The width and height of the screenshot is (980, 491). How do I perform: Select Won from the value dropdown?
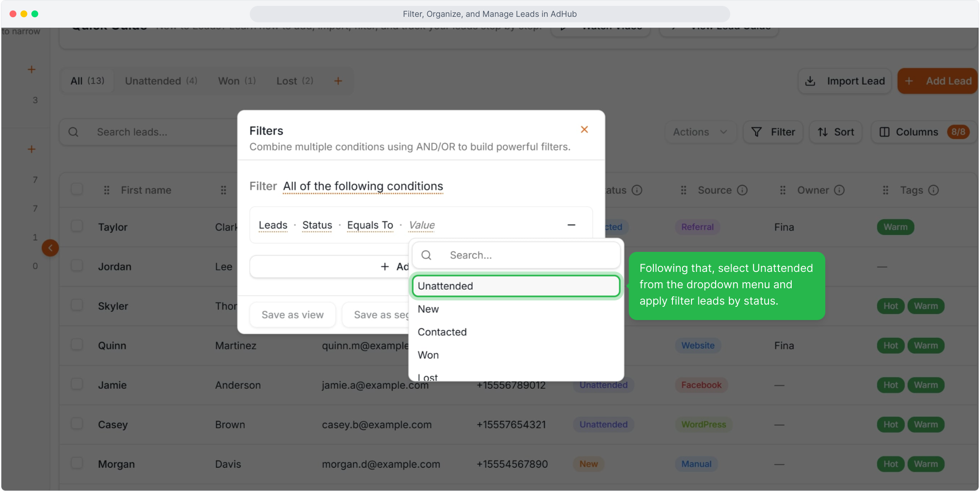pyautogui.click(x=516, y=355)
